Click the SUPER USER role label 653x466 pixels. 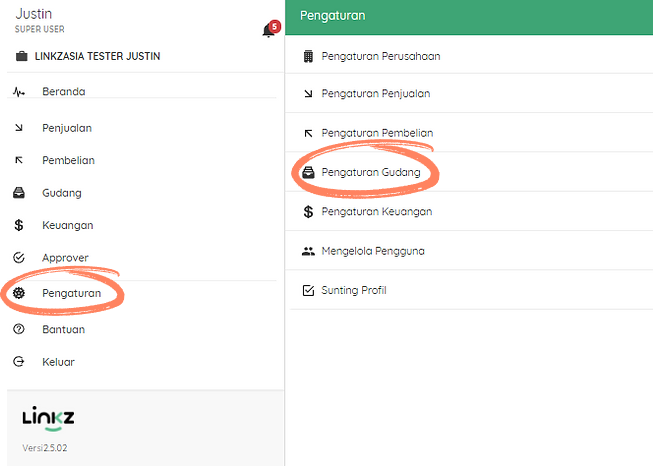(x=40, y=29)
